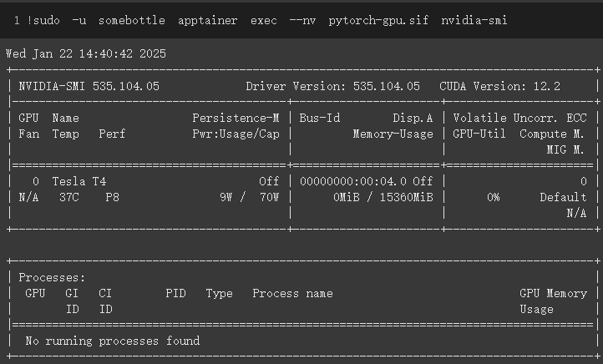
Task: Click 'somebottle' username in the command
Action: pos(131,20)
